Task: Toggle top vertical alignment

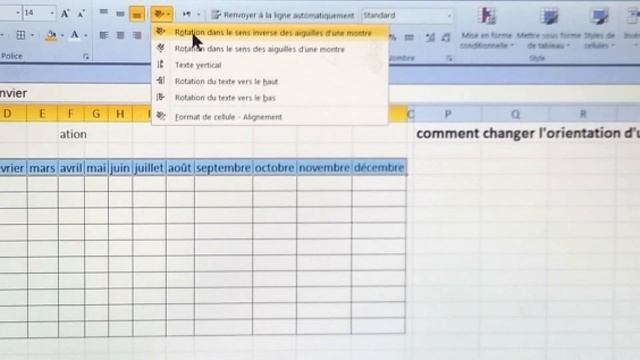Action: click(x=104, y=13)
